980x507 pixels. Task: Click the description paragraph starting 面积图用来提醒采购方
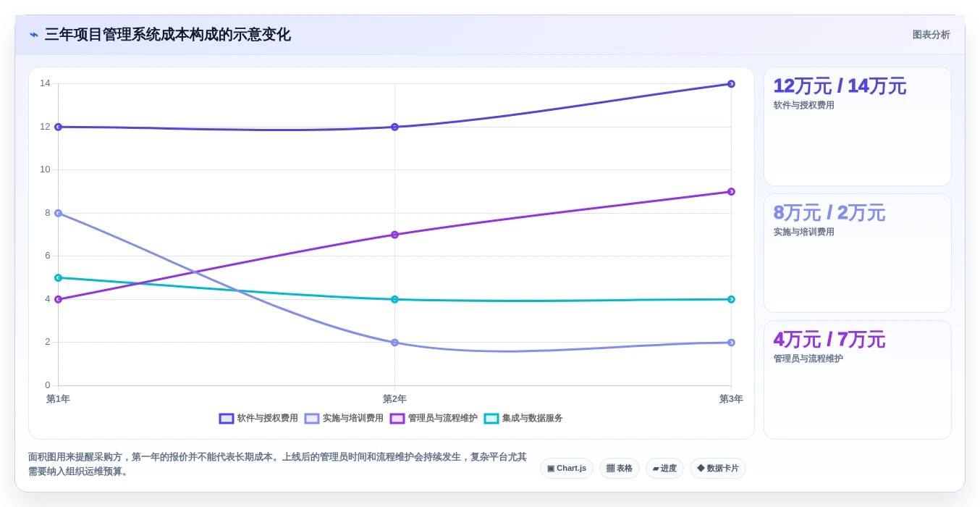pyautogui.click(x=277, y=464)
